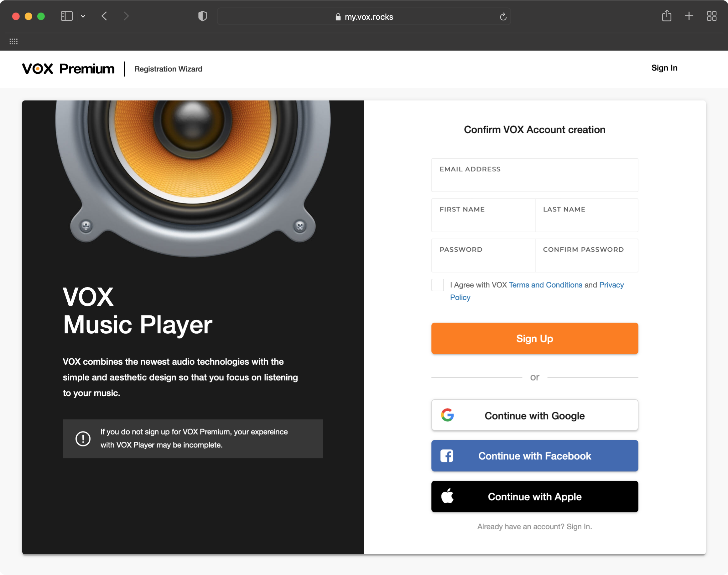Open the privacy report shield icon
The image size is (728, 575).
click(203, 16)
